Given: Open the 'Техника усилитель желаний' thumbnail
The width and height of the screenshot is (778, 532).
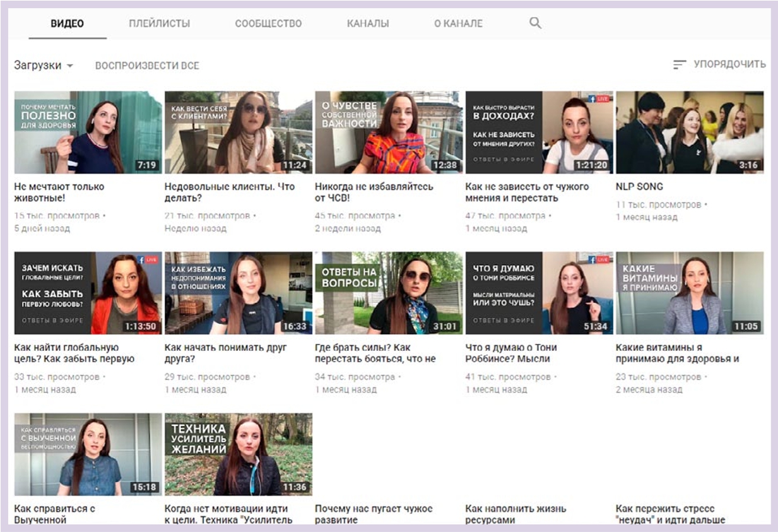Looking at the screenshot, I should [x=238, y=454].
